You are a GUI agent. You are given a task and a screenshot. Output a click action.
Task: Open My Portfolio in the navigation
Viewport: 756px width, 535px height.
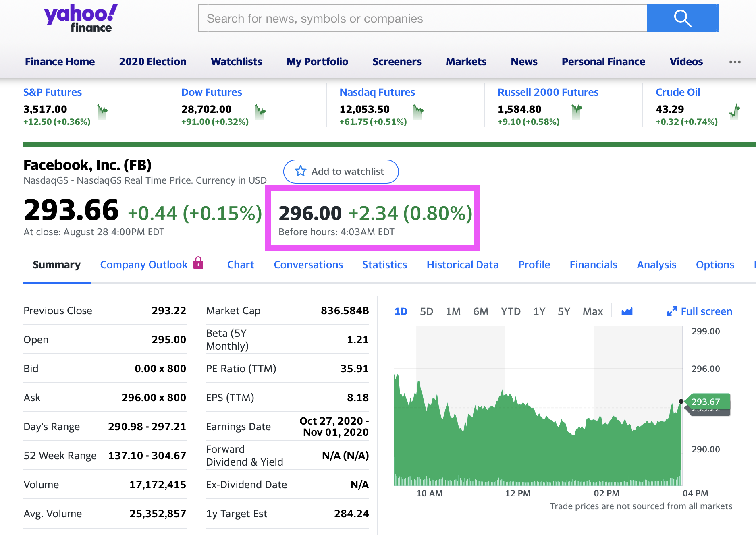pos(317,62)
